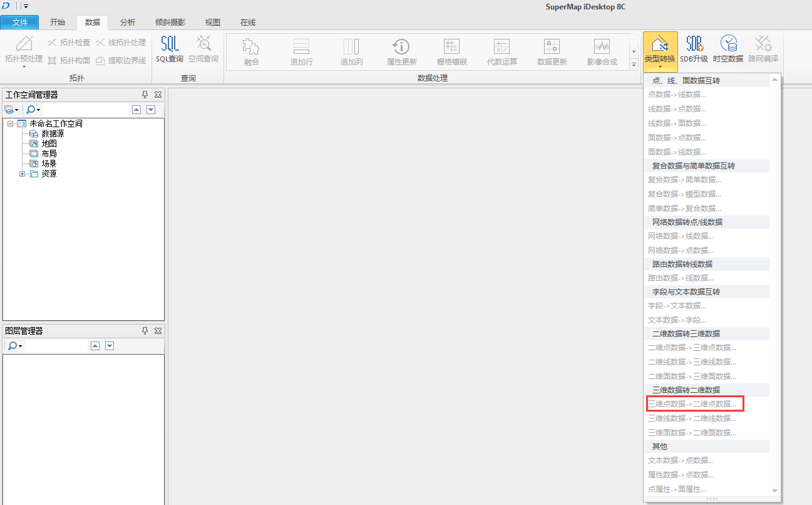This screenshot has height=505, width=812.
Task: Open the 文件 menu
Action: 20,22
